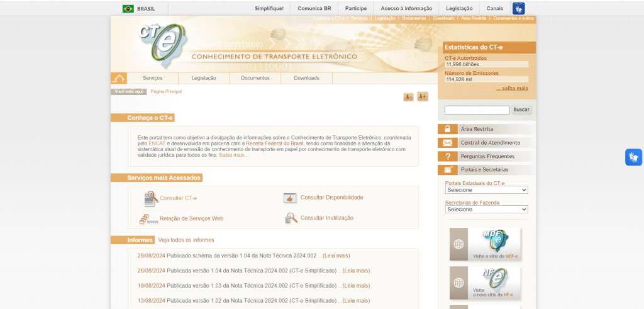Click Participe in top bar
This screenshot has width=644, height=309.
356,9
